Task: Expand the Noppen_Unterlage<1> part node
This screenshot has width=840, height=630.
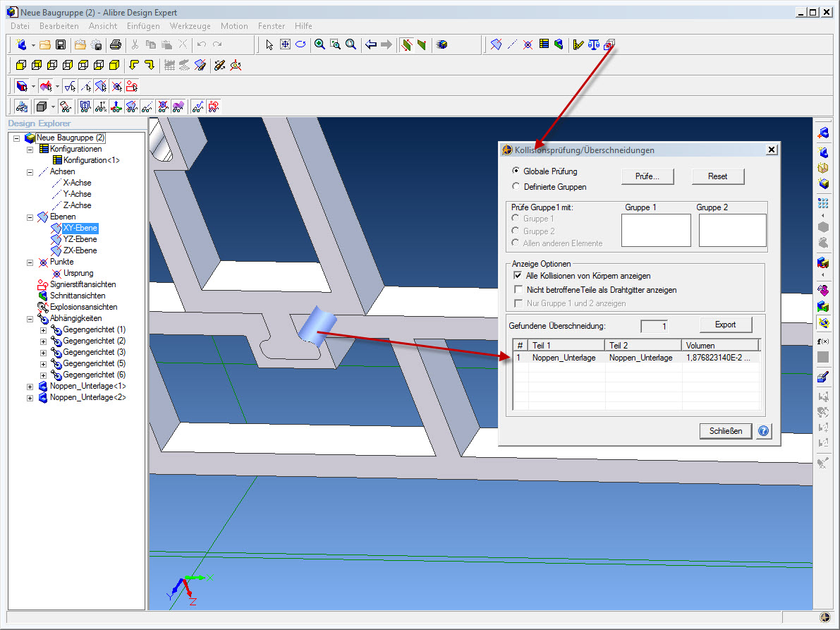Action: tap(30, 387)
